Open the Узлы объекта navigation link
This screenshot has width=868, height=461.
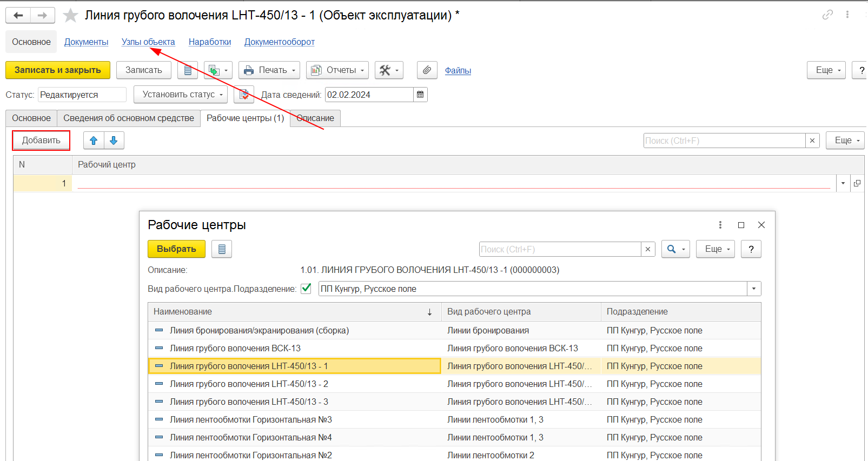(148, 42)
